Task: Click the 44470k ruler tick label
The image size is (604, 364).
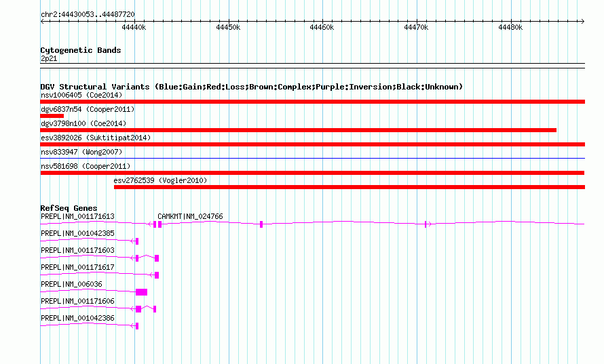Action: pos(416,27)
